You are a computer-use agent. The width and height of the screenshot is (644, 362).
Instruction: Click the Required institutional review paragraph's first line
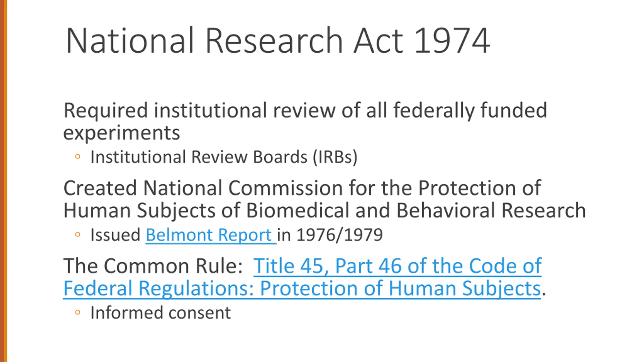click(305, 110)
